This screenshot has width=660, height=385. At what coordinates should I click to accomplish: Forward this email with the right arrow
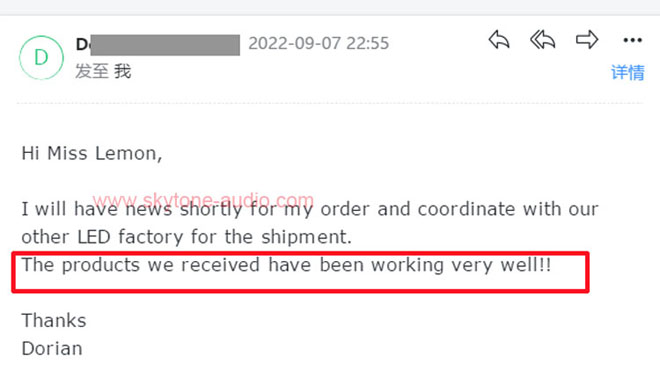coord(587,40)
